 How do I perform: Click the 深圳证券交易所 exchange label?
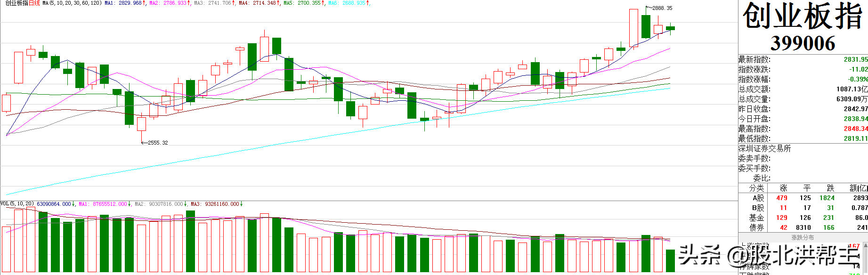coord(764,148)
